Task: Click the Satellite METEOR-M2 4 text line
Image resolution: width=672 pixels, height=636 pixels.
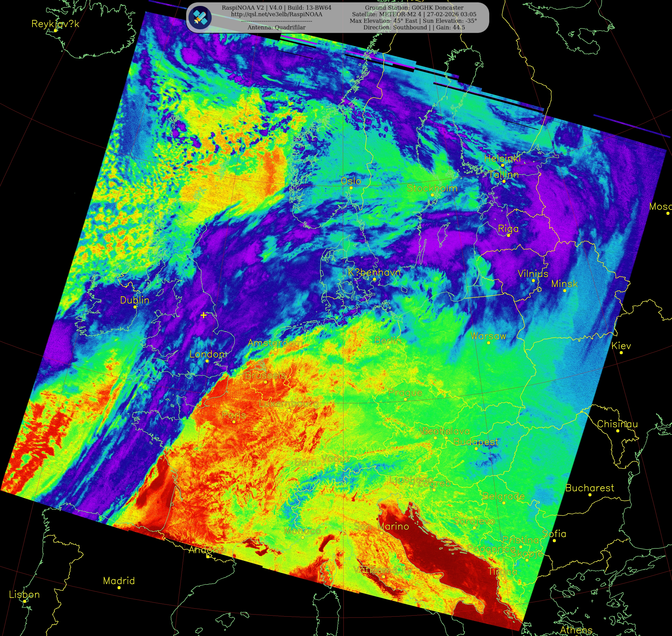Action: click(x=414, y=14)
